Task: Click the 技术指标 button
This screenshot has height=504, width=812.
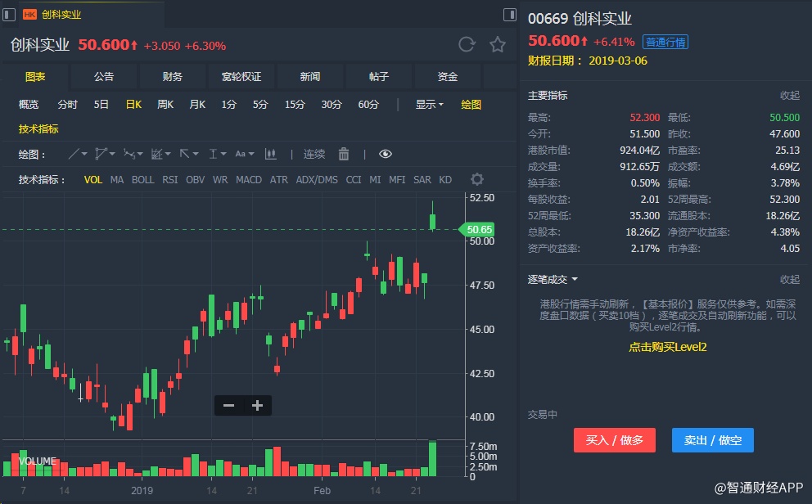Action: click(38, 128)
